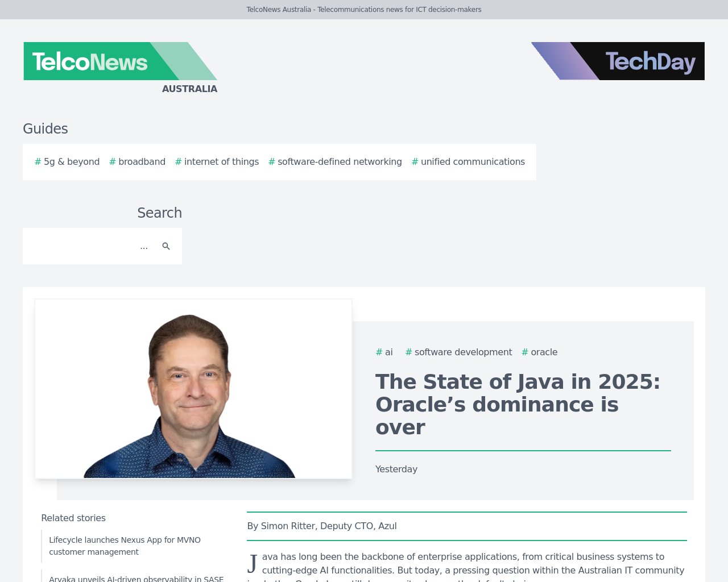
Task: Select the Guides heading
Action: click(x=45, y=128)
